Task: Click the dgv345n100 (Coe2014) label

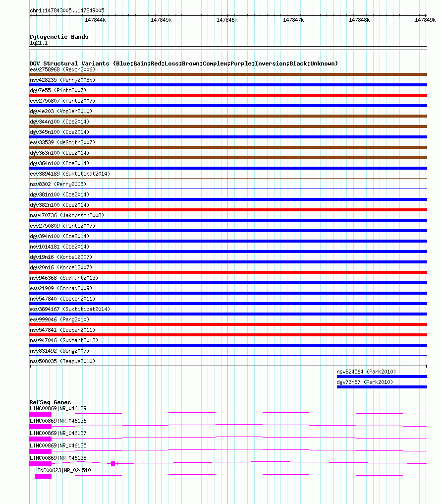Action: pos(59,132)
